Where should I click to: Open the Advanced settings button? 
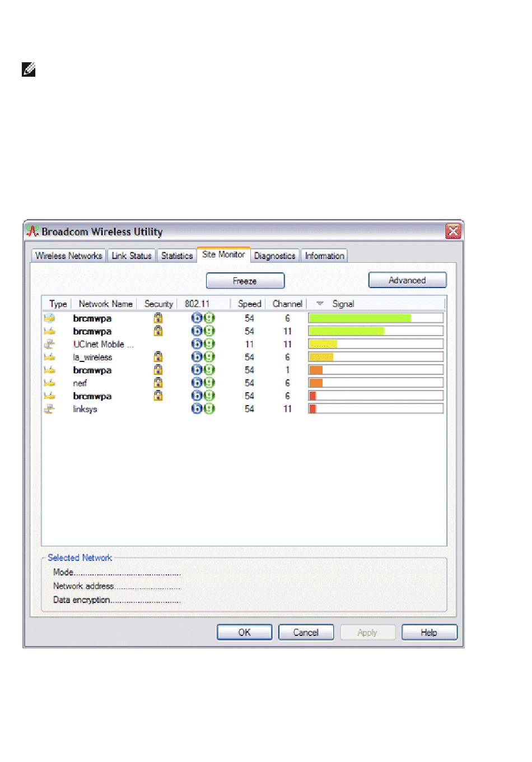click(407, 280)
